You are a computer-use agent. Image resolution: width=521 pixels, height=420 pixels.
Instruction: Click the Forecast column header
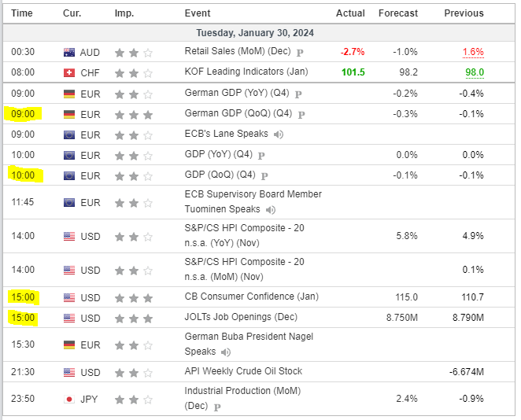tap(398, 13)
